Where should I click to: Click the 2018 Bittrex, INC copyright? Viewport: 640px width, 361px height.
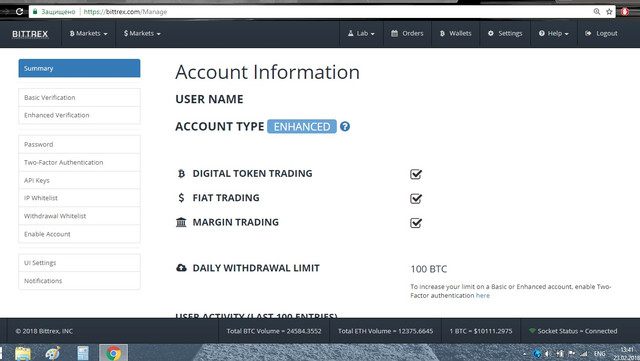coord(44,331)
